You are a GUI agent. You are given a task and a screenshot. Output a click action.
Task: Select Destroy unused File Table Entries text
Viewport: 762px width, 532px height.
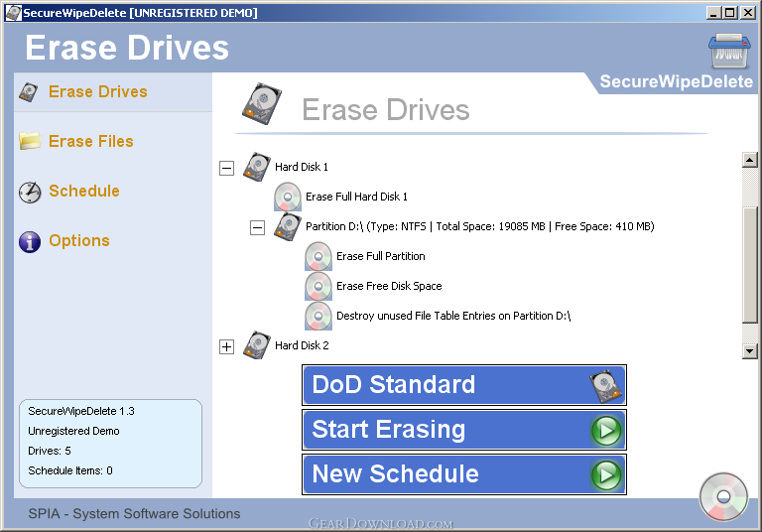tap(453, 316)
